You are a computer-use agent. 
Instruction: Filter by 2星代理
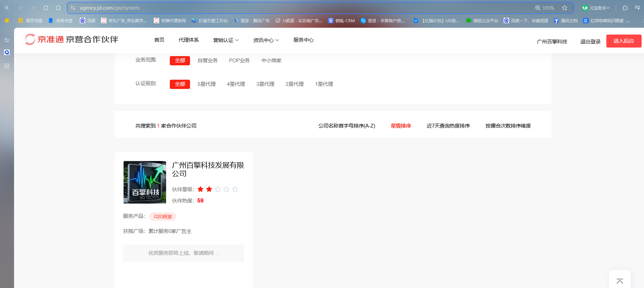pyautogui.click(x=295, y=84)
